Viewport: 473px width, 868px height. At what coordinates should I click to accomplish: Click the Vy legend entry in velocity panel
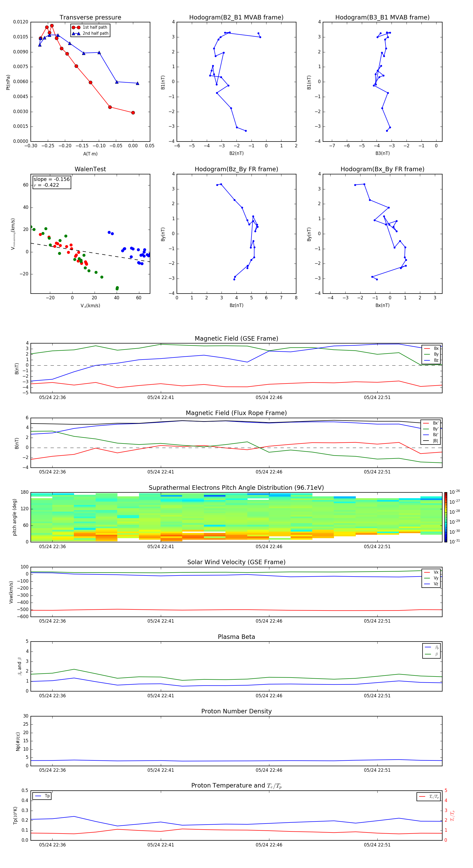[x=431, y=578]
